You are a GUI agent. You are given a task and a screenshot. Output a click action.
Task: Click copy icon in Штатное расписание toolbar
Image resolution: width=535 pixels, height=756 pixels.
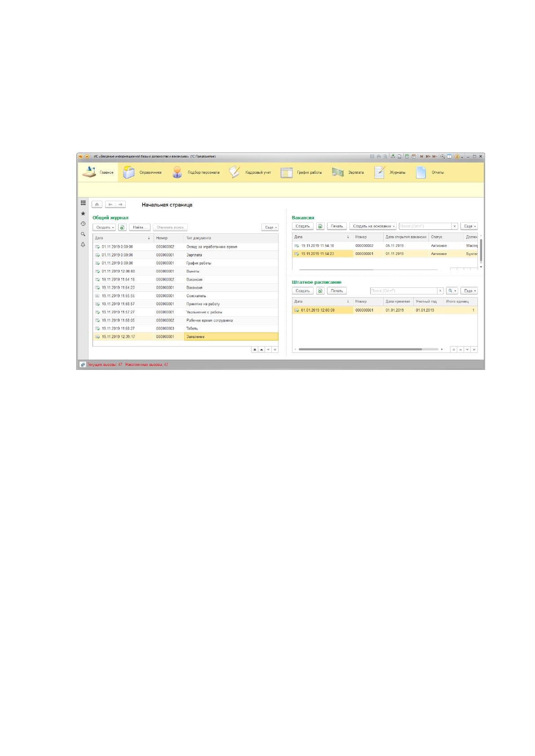(x=320, y=291)
